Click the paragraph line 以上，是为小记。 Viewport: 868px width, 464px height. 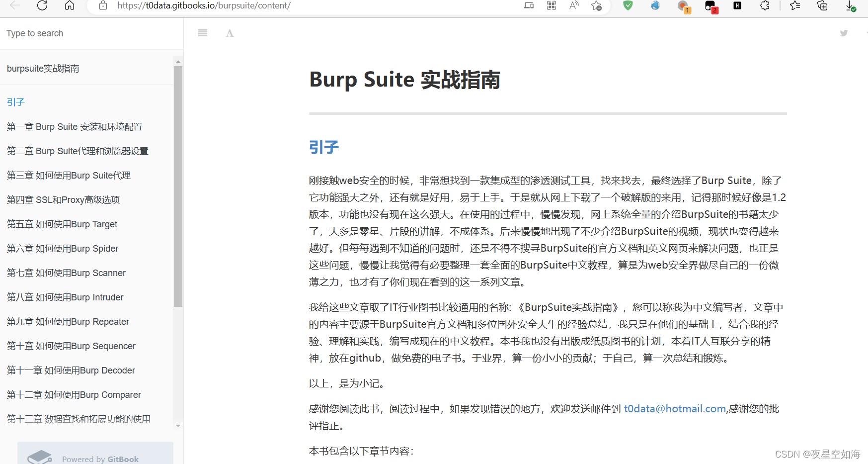(x=347, y=383)
